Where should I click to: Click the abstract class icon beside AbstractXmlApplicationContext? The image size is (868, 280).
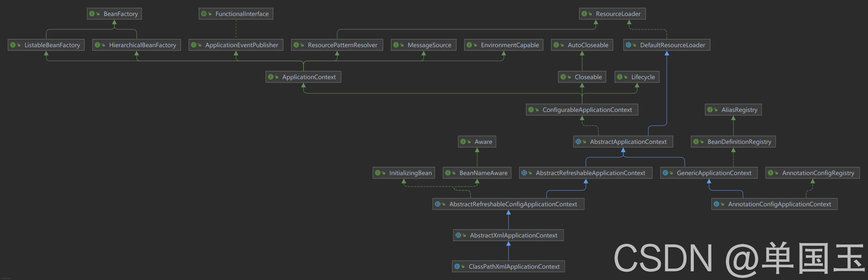(x=458, y=235)
